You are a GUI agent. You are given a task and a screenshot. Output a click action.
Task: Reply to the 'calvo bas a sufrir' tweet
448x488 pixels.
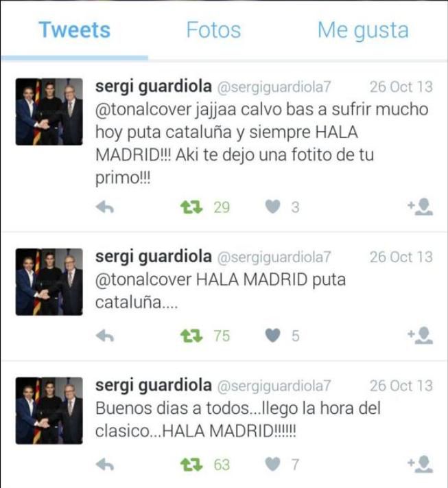(x=105, y=207)
